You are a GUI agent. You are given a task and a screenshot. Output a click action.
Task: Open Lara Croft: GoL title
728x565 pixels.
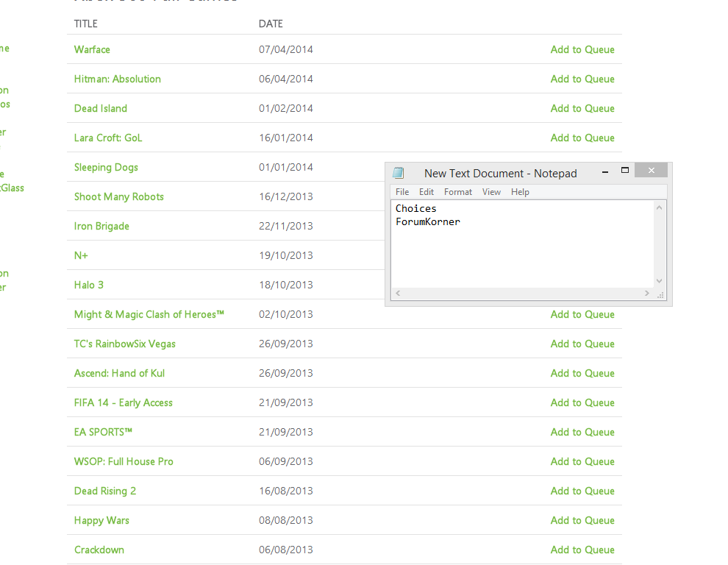click(x=108, y=138)
